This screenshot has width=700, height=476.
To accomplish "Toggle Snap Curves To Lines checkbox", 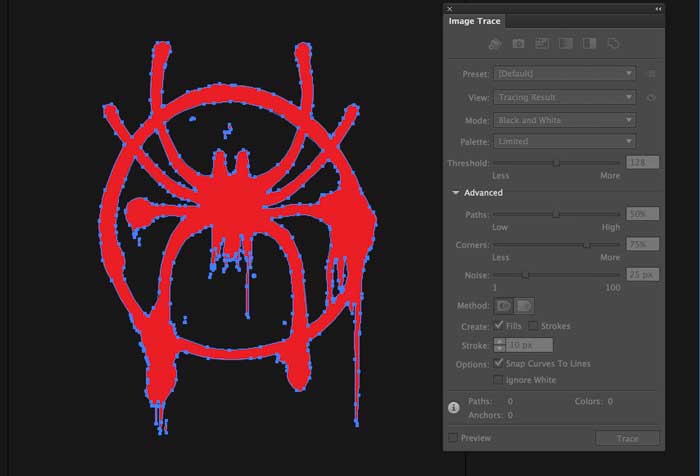I will 498,363.
